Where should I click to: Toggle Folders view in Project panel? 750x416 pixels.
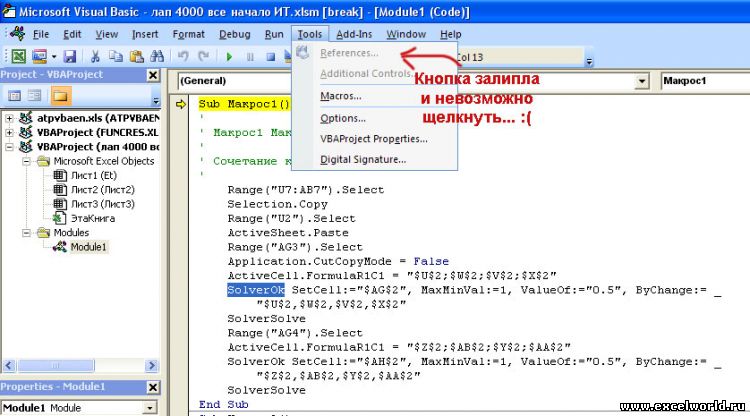point(60,96)
